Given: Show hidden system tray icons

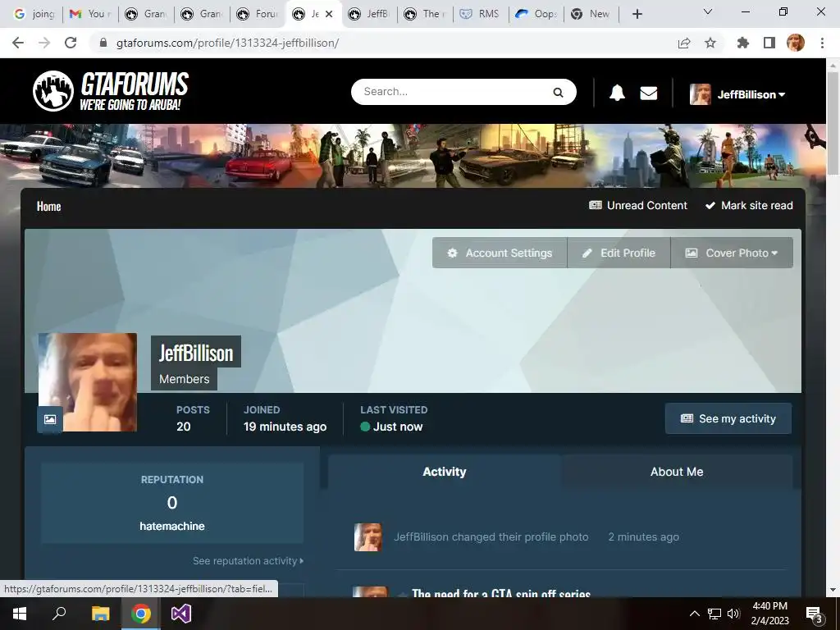Looking at the screenshot, I should click(694, 614).
